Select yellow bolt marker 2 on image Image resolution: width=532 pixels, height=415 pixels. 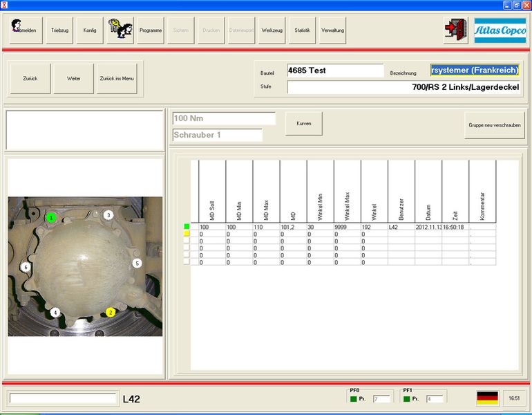pos(111,313)
